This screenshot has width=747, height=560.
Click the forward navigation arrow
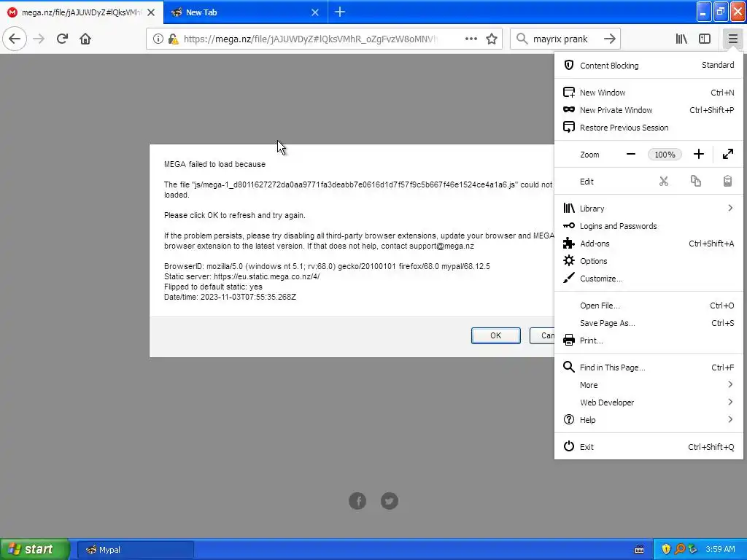pyautogui.click(x=39, y=39)
